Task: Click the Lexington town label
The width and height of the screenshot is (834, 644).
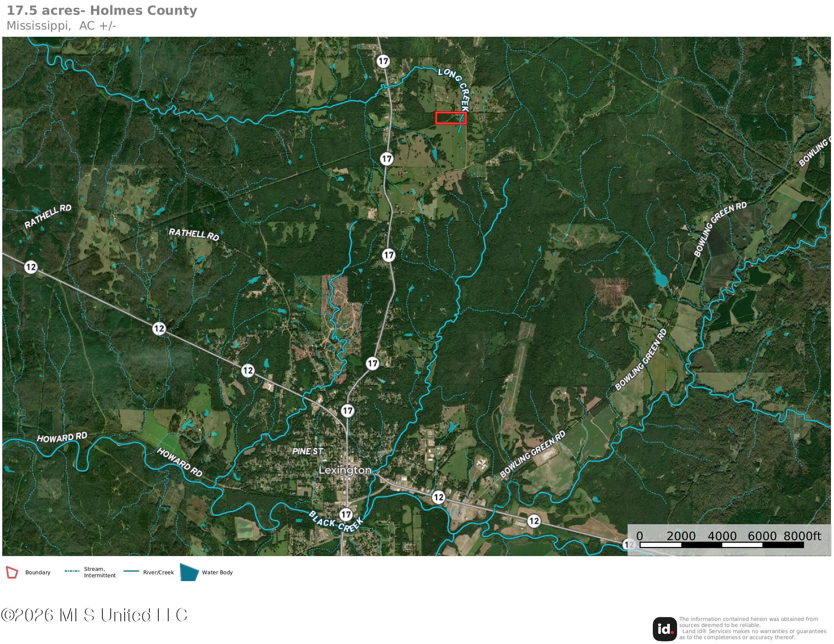Action: point(345,471)
